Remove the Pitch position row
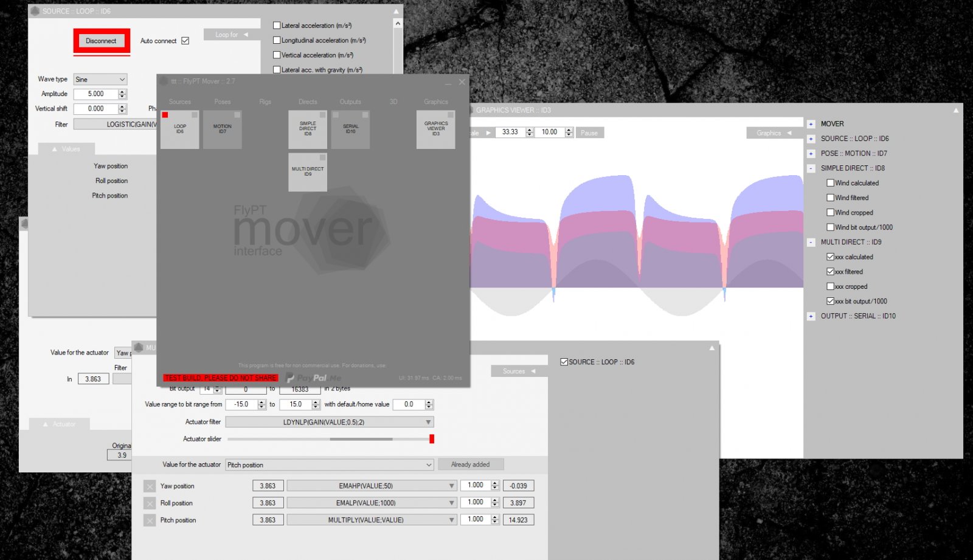973x560 pixels. click(150, 520)
